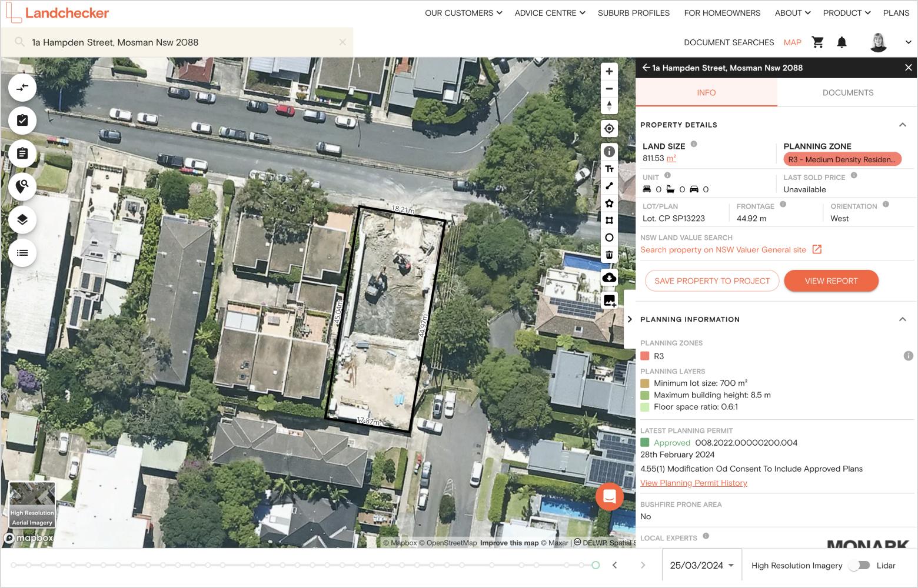Open the clipboard notes tool
Image resolution: width=918 pixels, height=588 pixels.
(22, 153)
